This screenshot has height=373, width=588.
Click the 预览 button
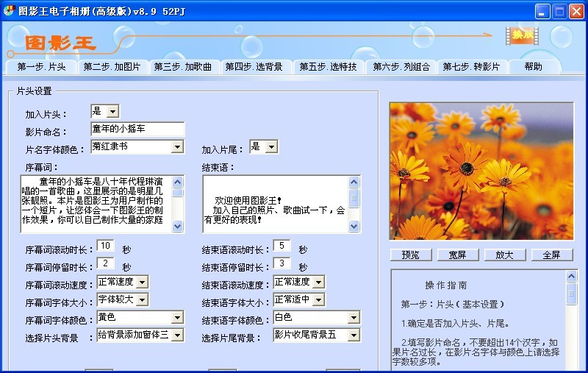tap(411, 255)
